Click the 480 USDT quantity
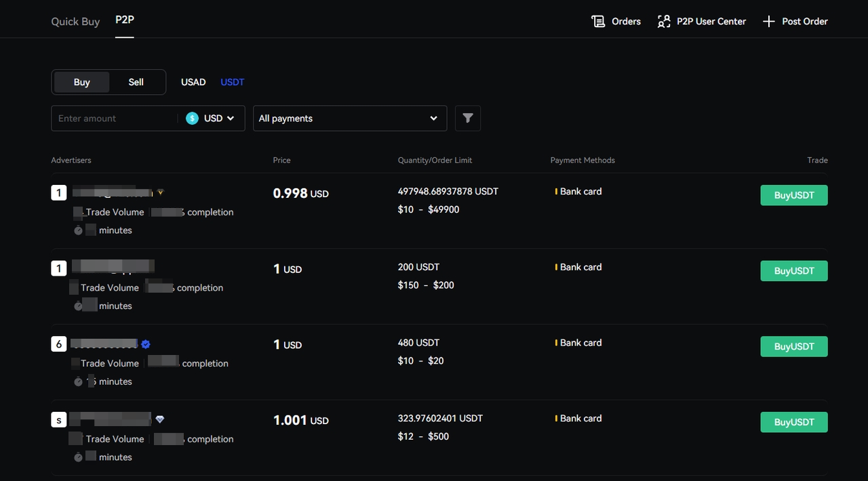Viewport: 868px width, 481px height. pyautogui.click(x=419, y=343)
